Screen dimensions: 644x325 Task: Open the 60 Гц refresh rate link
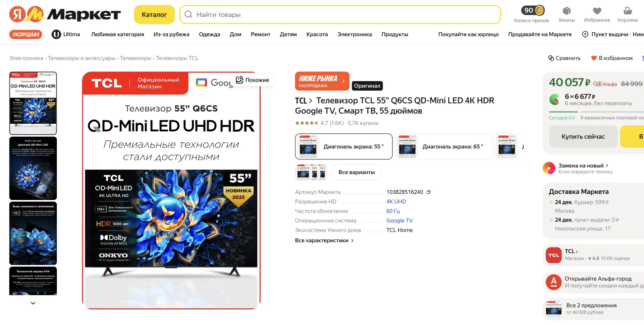393,211
